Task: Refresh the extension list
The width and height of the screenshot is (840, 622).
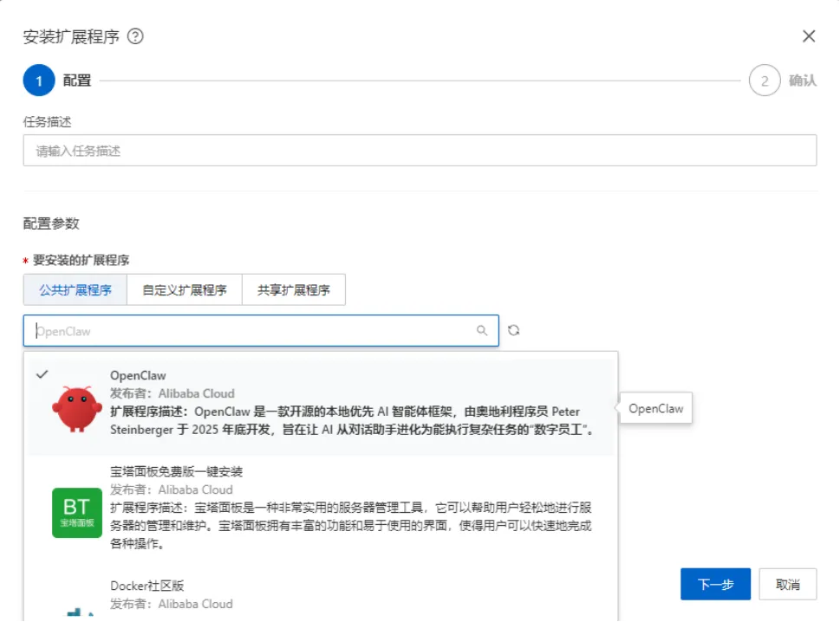Action: [513, 330]
